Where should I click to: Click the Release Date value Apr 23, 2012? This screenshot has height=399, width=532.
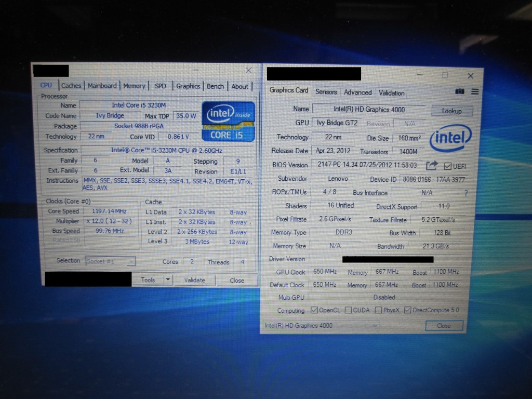pyautogui.click(x=333, y=151)
